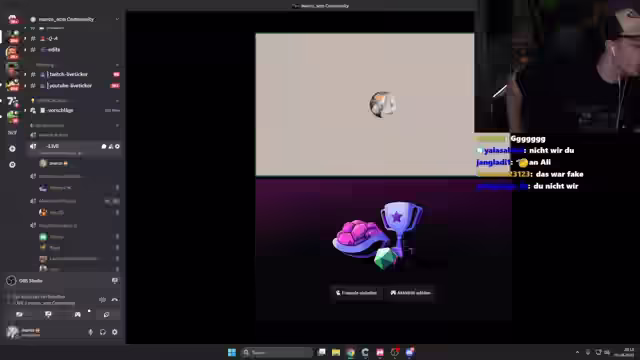This screenshot has width=640, height=360.
Task: Click the taskbar search box
Action: point(277,352)
